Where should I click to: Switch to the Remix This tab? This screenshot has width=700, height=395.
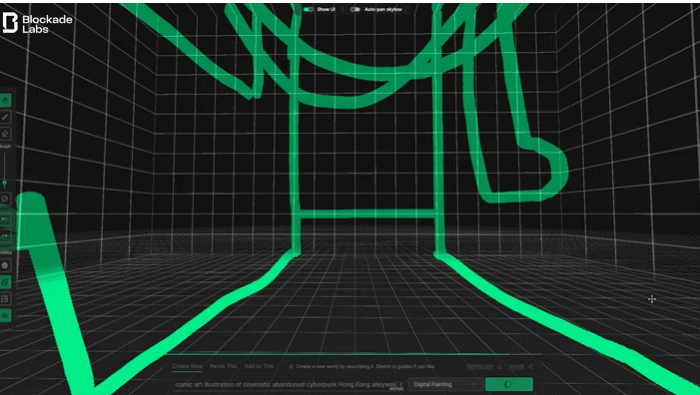[223, 366]
